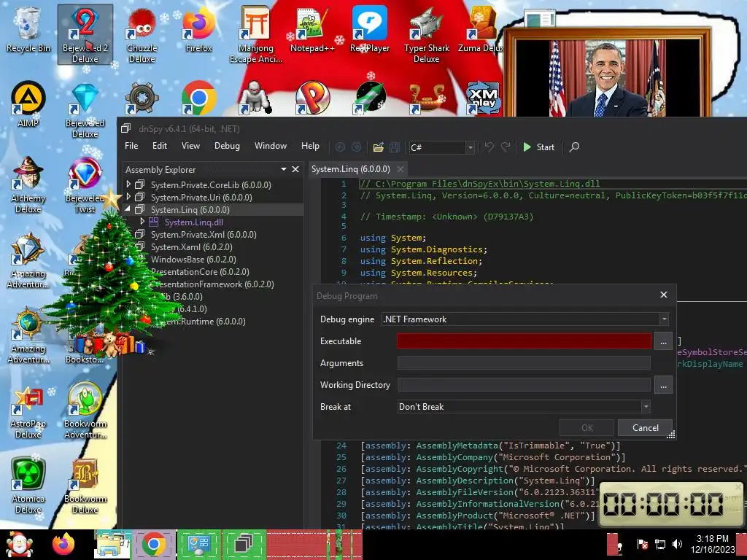Click the Working Directory input field

click(x=524, y=385)
